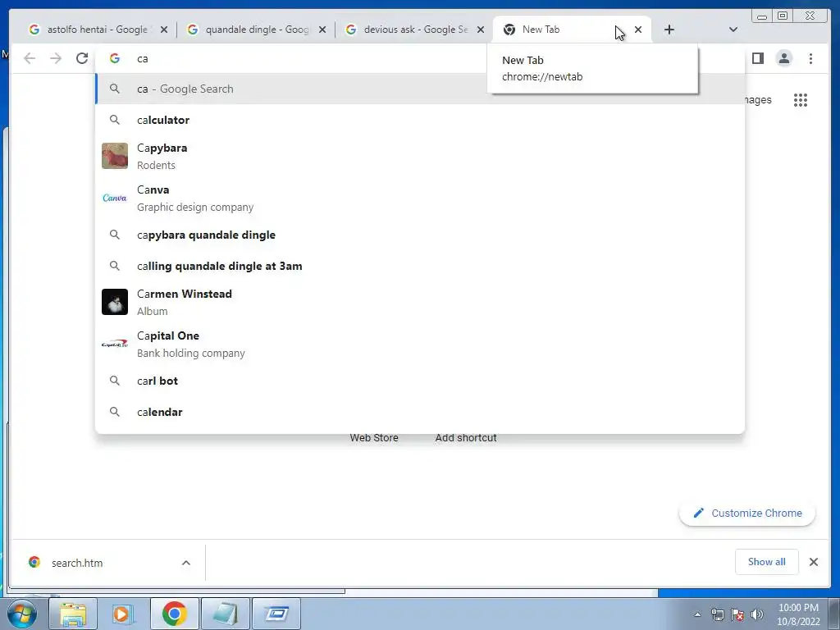Choose 'capybara quandale dingle' suggestion
Image resolution: width=840 pixels, height=630 pixels.
[x=419, y=235]
